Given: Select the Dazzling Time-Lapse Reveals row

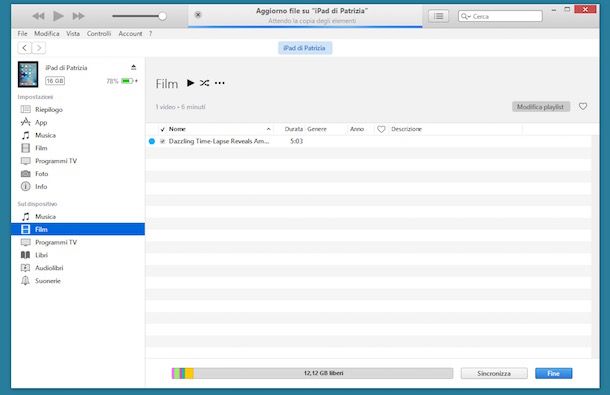Looking at the screenshot, I should pos(369,141).
